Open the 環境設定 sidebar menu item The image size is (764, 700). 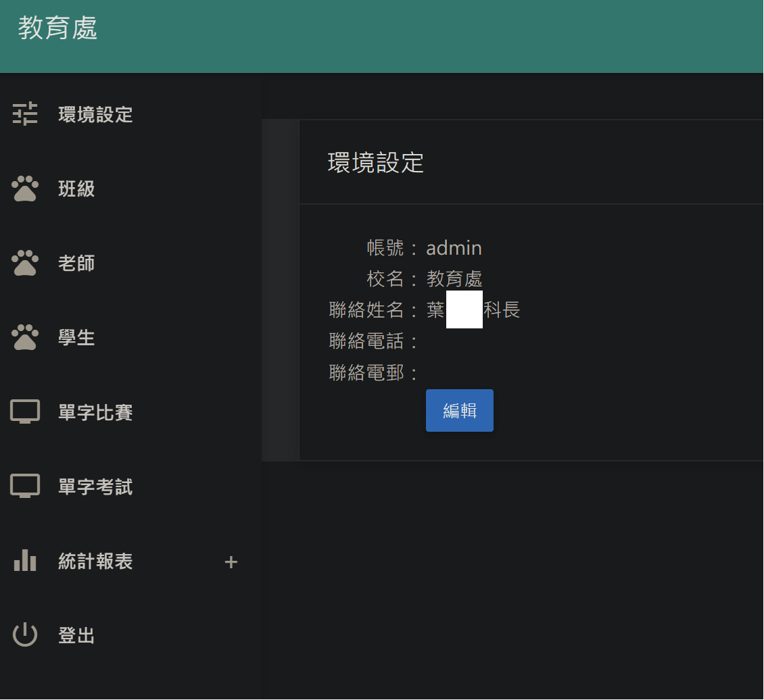[x=95, y=114]
